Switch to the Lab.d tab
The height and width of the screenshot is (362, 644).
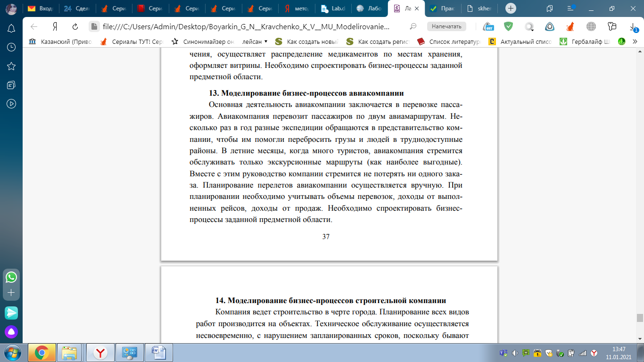coord(333,8)
